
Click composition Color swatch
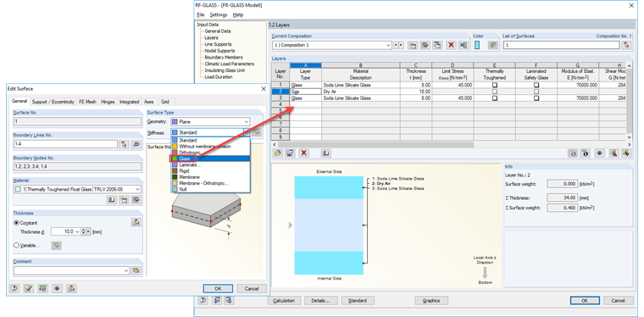coord(477,45)
